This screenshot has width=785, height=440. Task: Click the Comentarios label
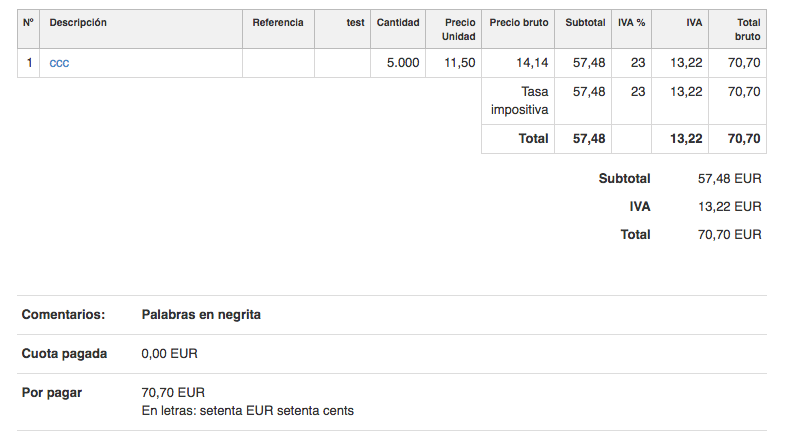tap(63, 314)
